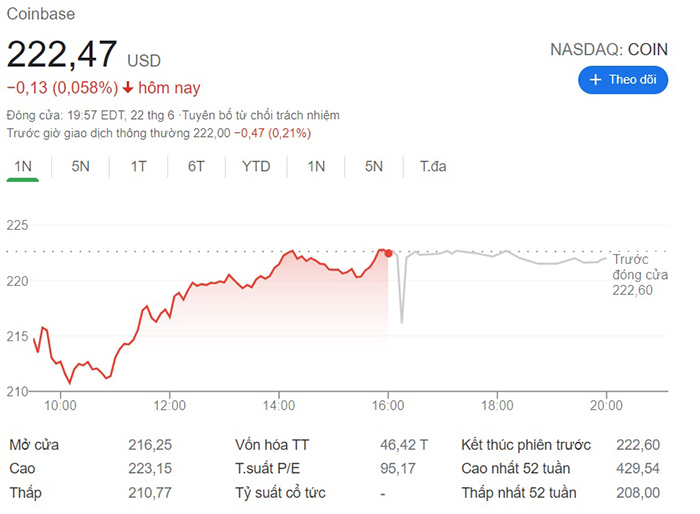Choose the 6T range tab
Image resolution: width=700 pixels, height=514 pixels.
pyautogui.click(x=196, y=167)
